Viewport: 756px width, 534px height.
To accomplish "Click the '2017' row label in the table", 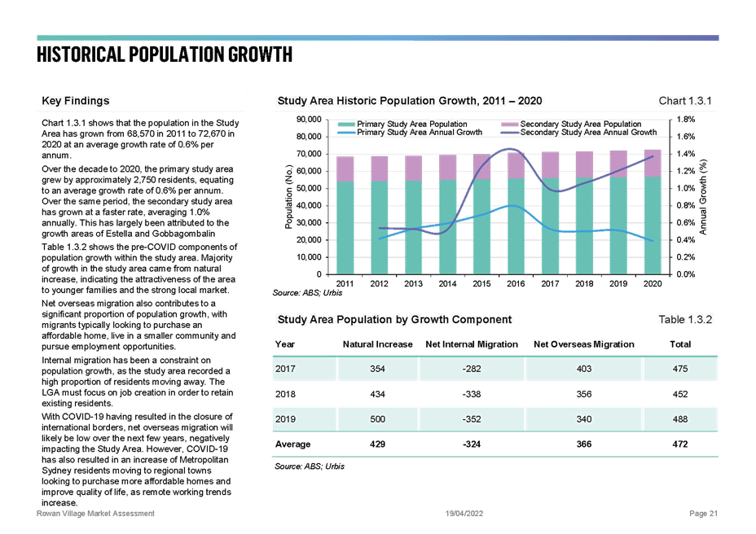I will coord(285,369).
